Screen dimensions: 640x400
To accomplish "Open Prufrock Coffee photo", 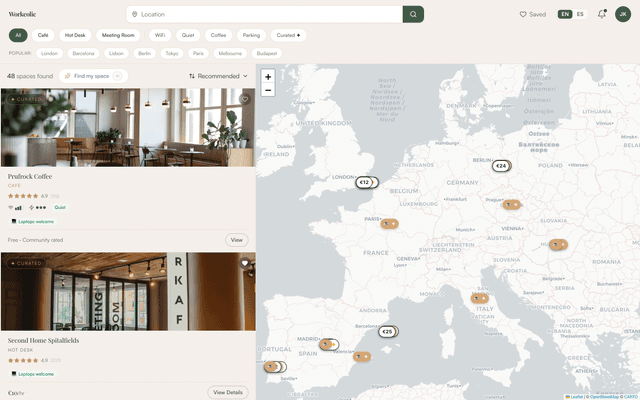I will pyautogui.click(x=128, y=127).
